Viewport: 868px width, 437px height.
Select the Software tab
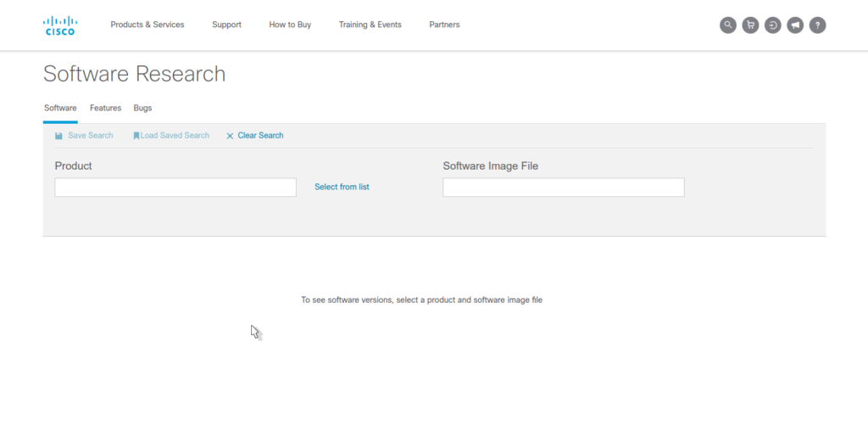[60, 108]
